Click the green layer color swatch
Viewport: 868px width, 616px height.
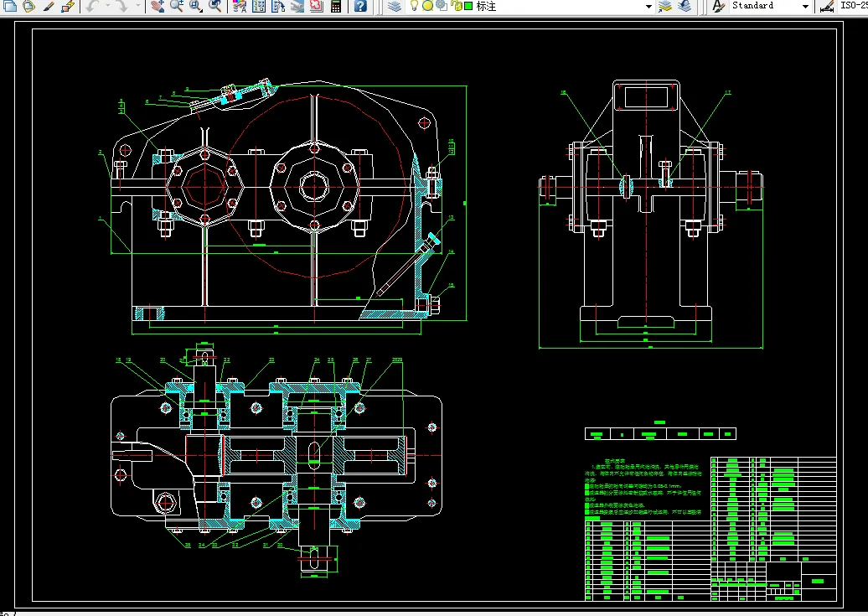tap(468, 6)
